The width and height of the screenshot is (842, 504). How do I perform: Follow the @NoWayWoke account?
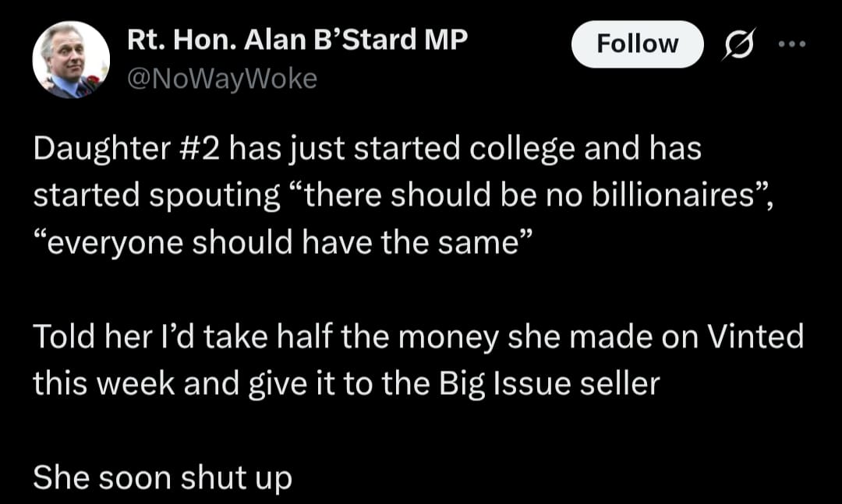[638, 44]
